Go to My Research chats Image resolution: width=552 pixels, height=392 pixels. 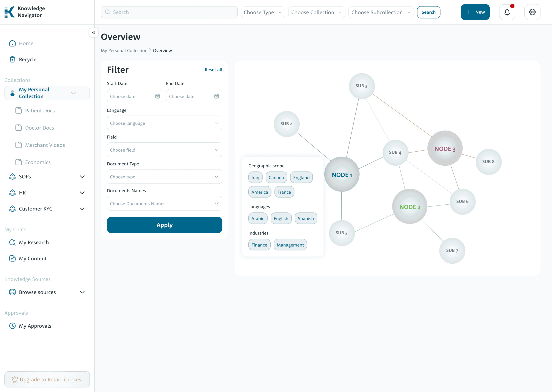(34, 242)
